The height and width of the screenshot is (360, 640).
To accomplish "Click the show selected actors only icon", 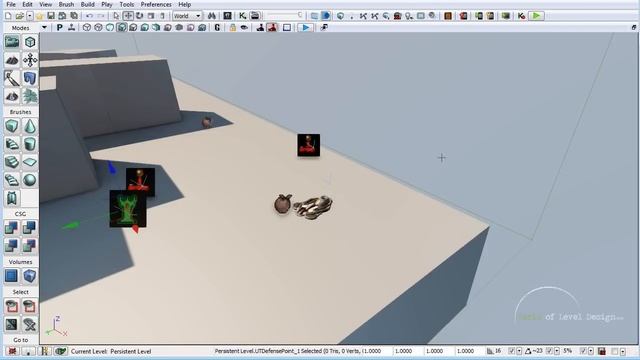I will click(x=12, y=306).
